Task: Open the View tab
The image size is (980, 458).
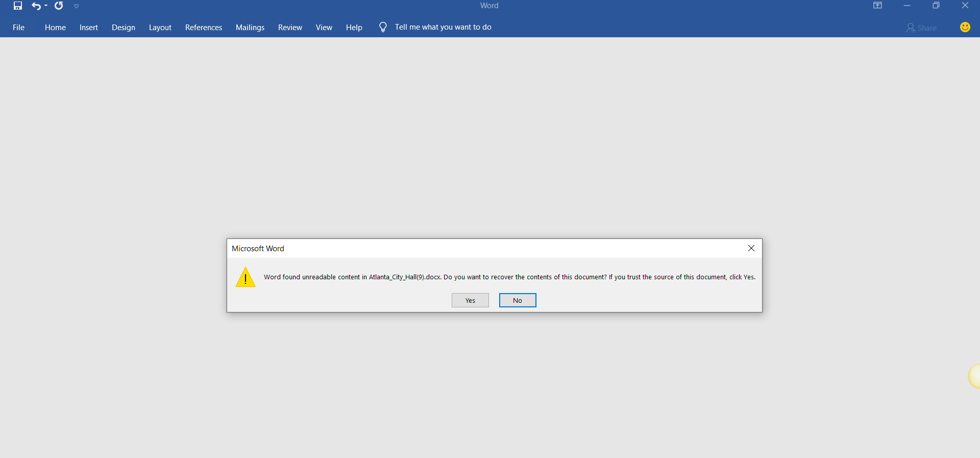Action: (324, 28)
